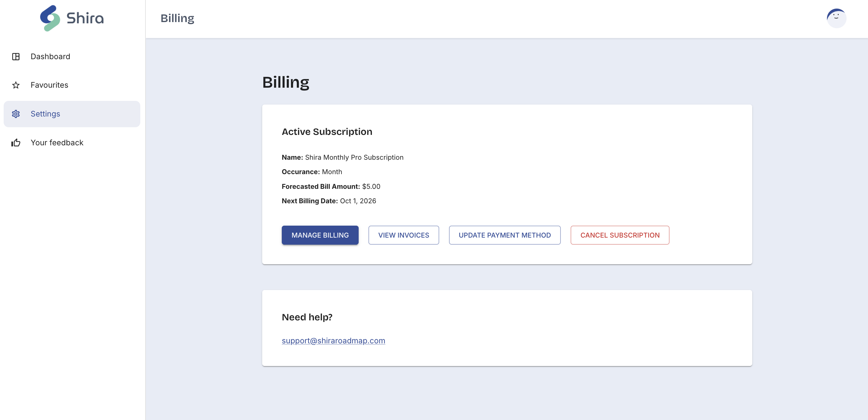Viewport: 868px width, 420px height.
Task: Click Update Payment Method
Action: pyautogui.click(x=504, y=235)
